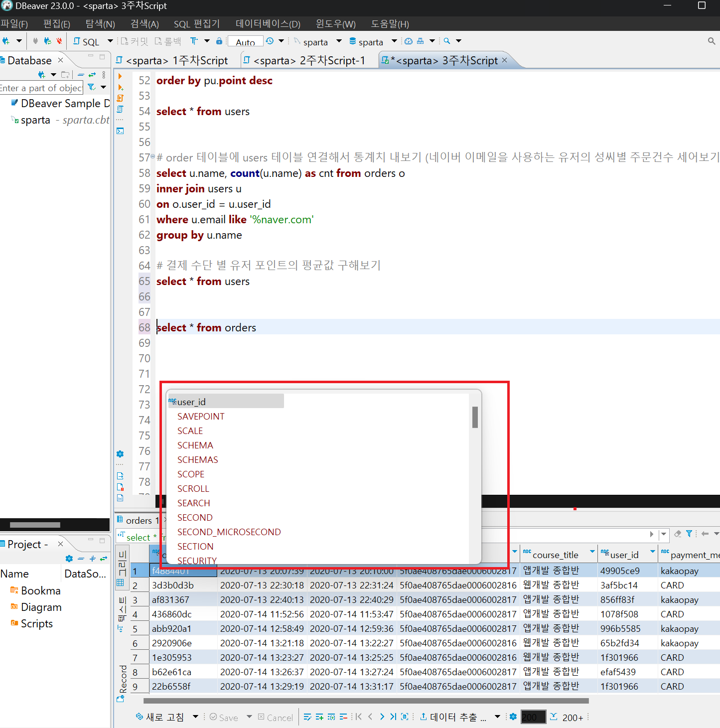Select user_id in autocomplete list
The width and height of the screenshot is (720, 728).
point(226,402)
